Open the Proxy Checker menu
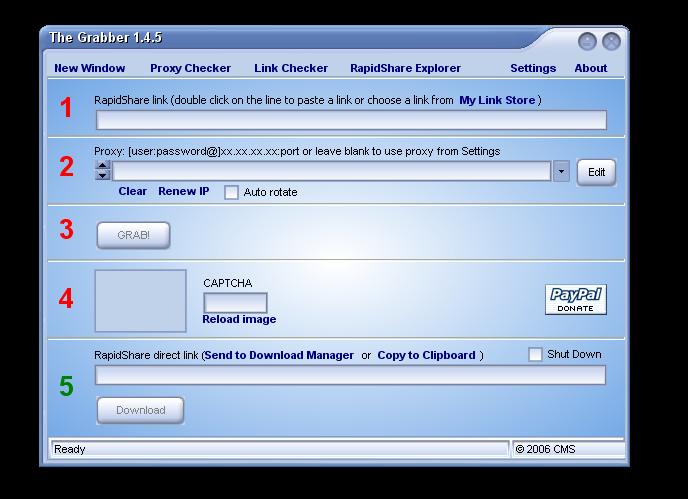Screen dimensions: 688x499 point(190,68)
